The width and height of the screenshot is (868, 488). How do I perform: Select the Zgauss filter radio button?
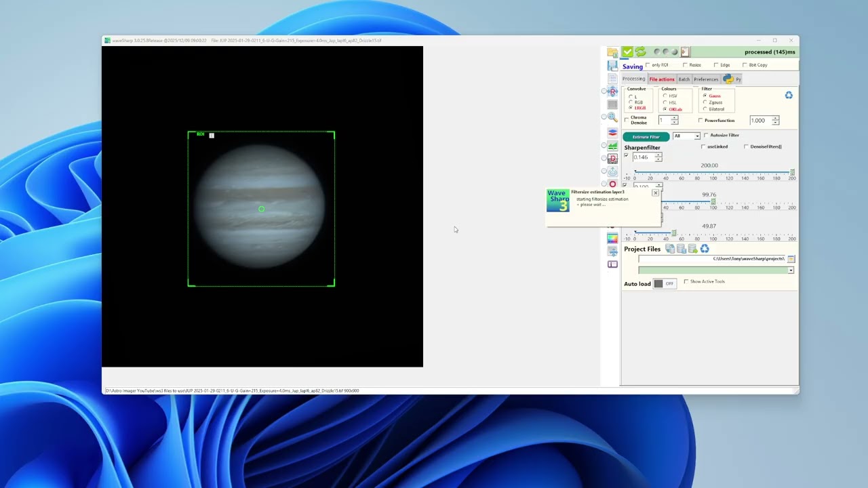coord(705,102)
